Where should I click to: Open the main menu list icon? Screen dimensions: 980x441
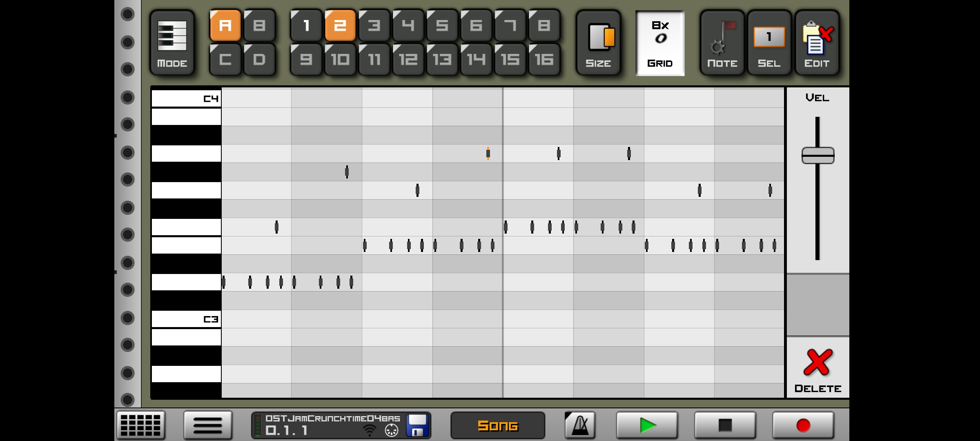tap(208, 425)
